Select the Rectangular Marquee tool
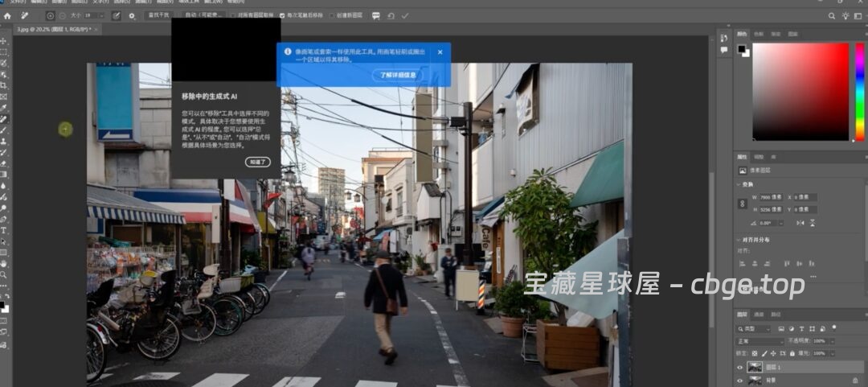 point(4,52)
